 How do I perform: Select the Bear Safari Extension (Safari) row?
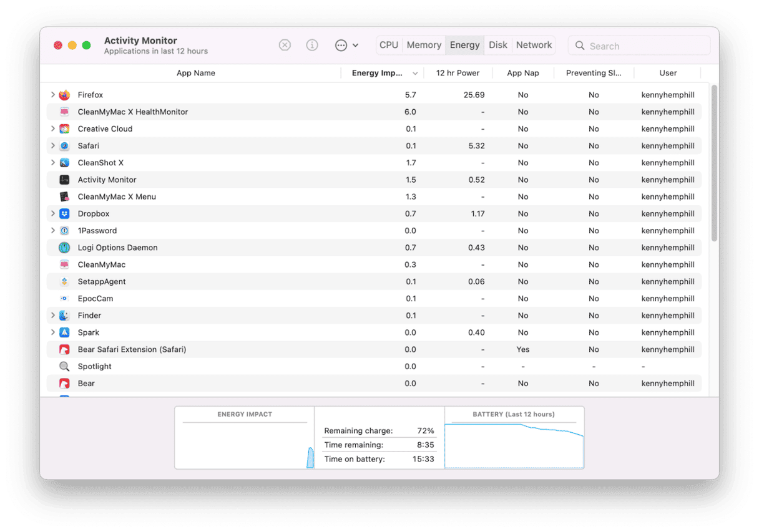(375, 349)
